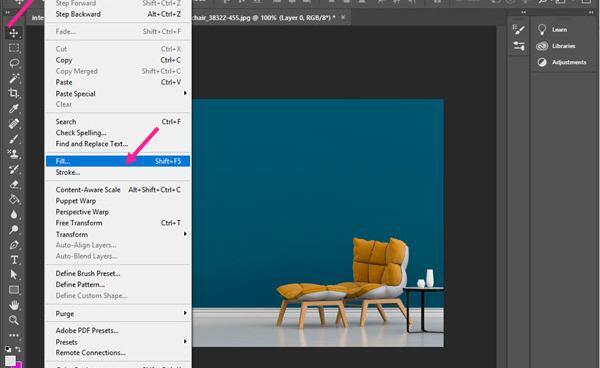Select the Move tool
Screen dimensions: 600x368
pos(14,33)
